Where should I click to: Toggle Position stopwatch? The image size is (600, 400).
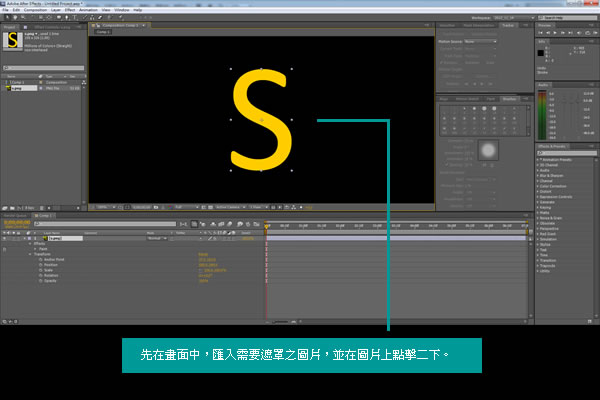pos(41,265)
